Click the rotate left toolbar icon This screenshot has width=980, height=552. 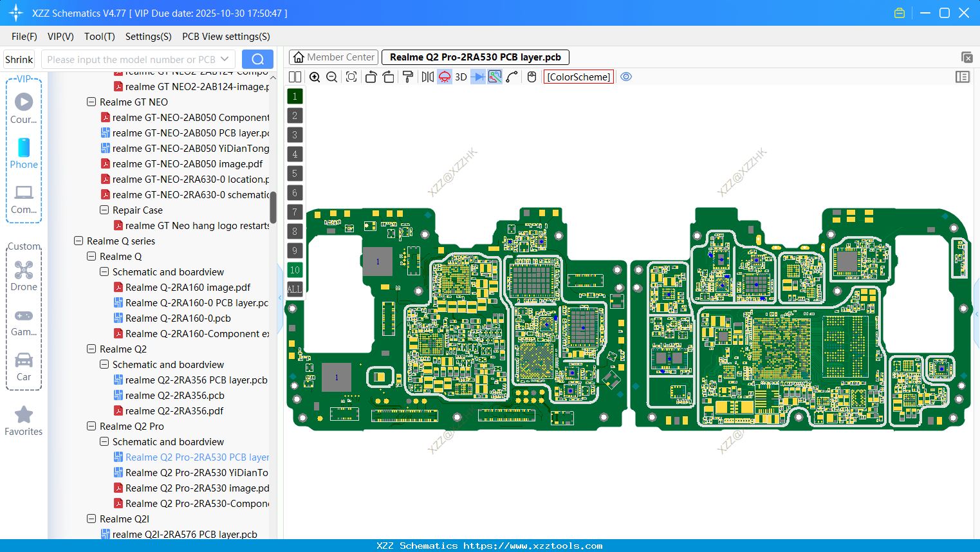tap(371, 77)
